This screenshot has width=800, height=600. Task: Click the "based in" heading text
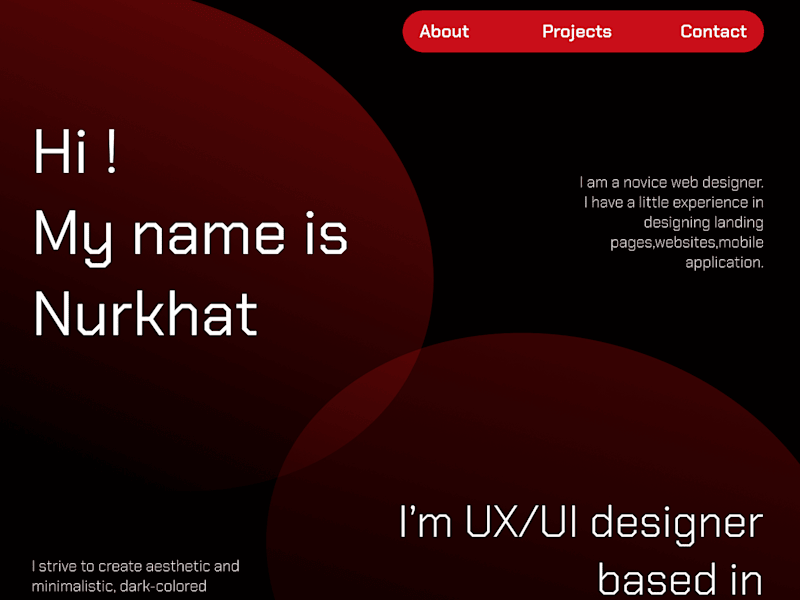click(681, 580)
